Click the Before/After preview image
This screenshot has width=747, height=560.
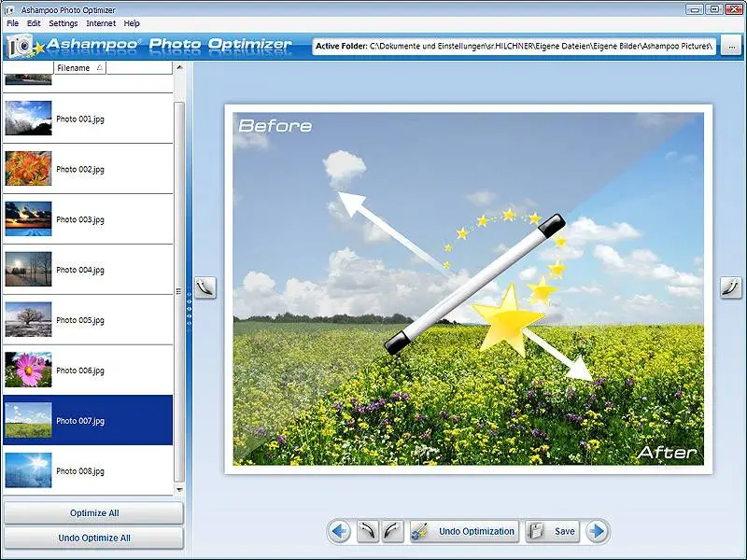click(x=469, y=288)
